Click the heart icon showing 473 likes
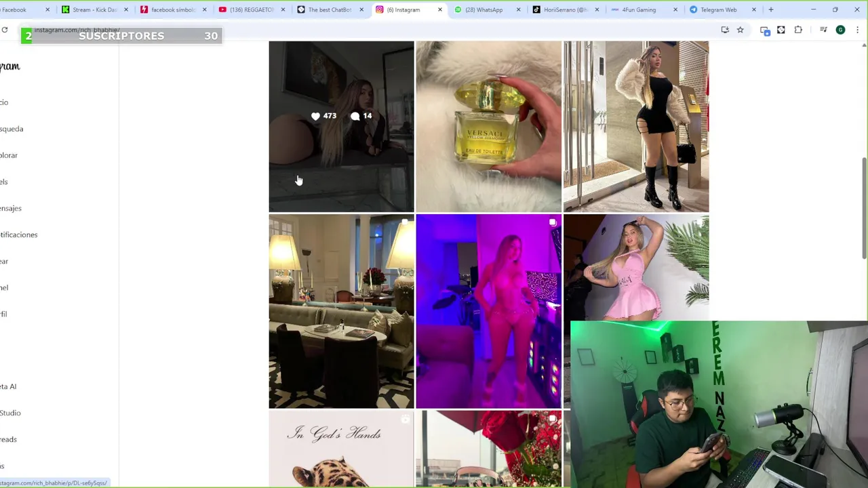The image size is (868, 488). (x=315, y=116)
